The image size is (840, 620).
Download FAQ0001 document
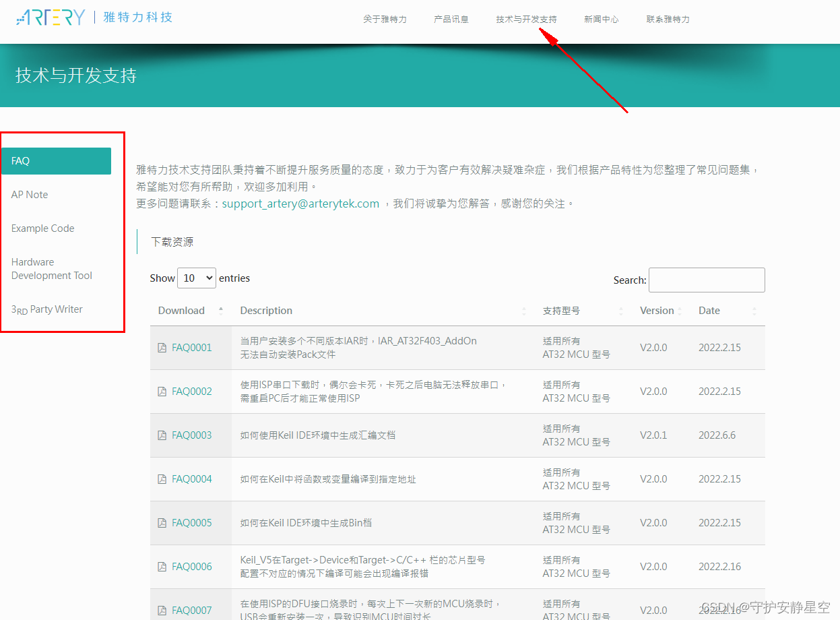click(192, 348)
